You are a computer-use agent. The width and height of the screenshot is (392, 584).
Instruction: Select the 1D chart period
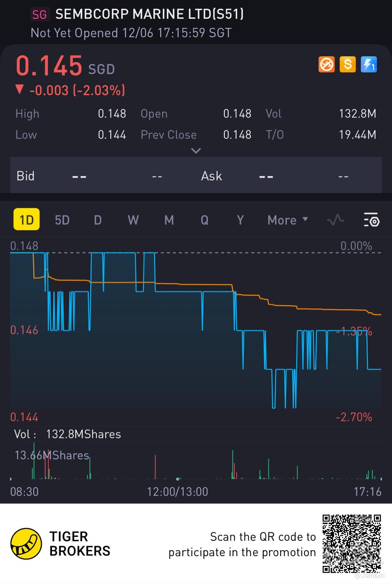point(26,220)
